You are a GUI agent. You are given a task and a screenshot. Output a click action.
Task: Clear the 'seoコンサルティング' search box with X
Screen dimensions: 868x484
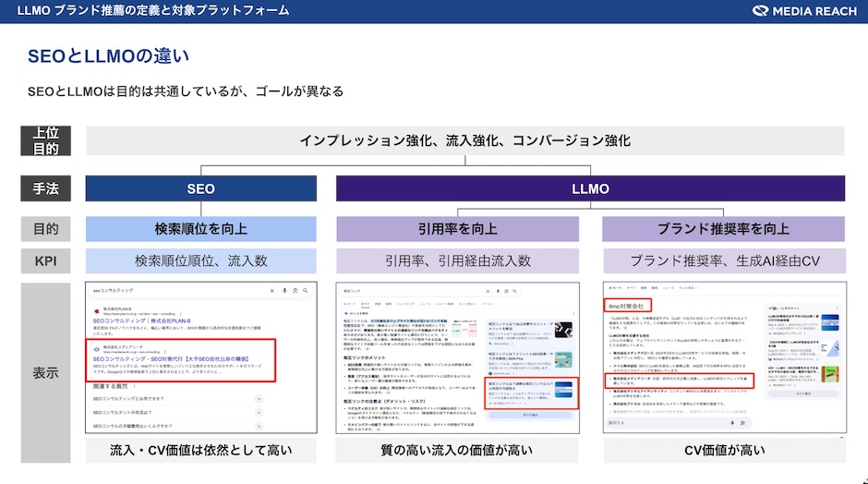coord(271,291)
